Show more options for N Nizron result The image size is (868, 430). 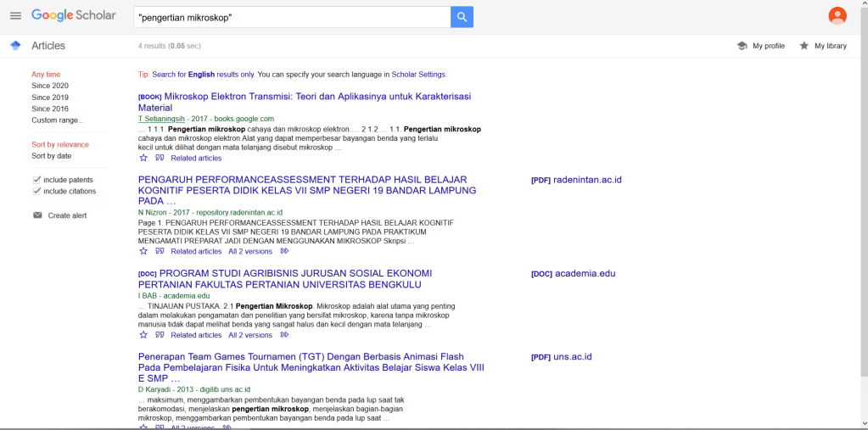coord(285,251)
